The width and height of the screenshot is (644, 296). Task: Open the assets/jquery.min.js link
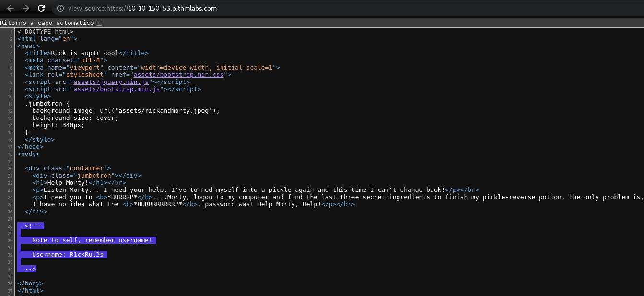click(111, 82)
